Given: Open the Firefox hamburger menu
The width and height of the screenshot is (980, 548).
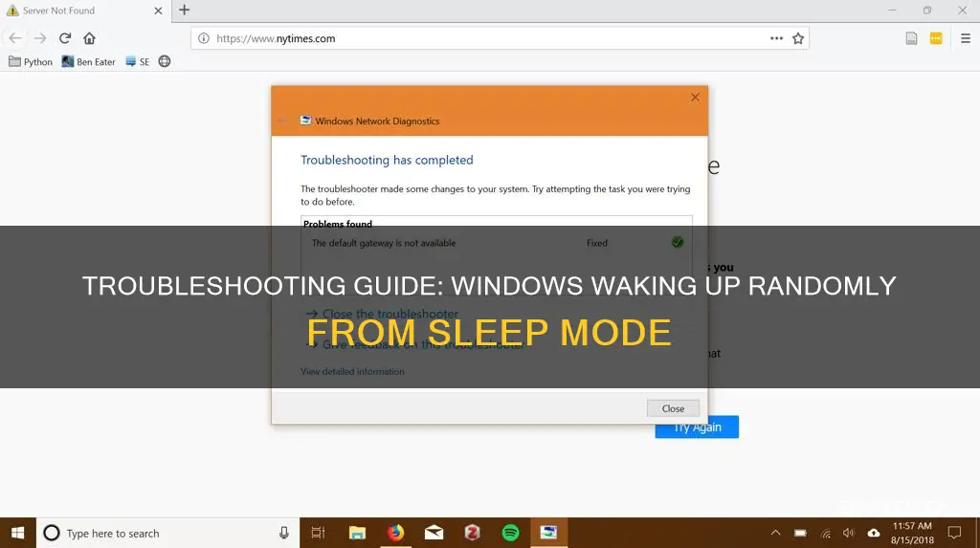Looking at the screenshot, I should tap(966, 38).
